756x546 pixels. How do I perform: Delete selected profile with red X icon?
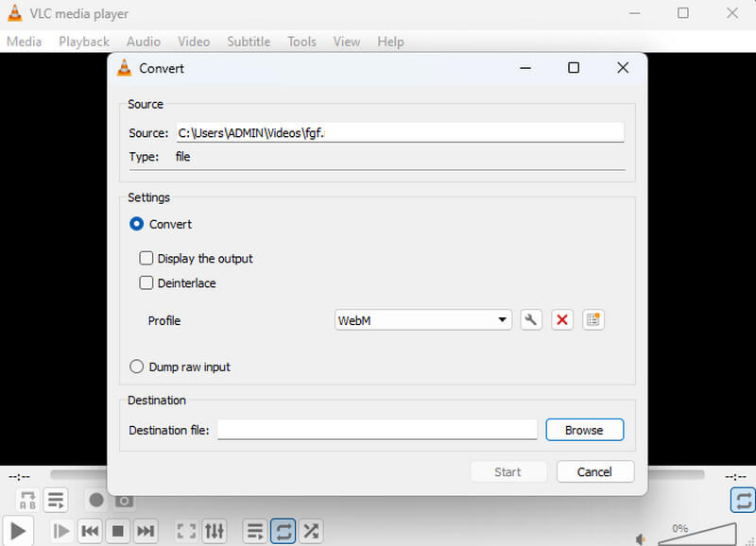coord(562,320)
